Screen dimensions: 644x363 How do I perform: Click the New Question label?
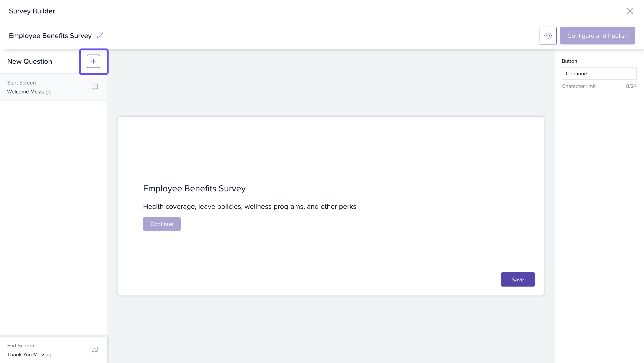(30, 61)
